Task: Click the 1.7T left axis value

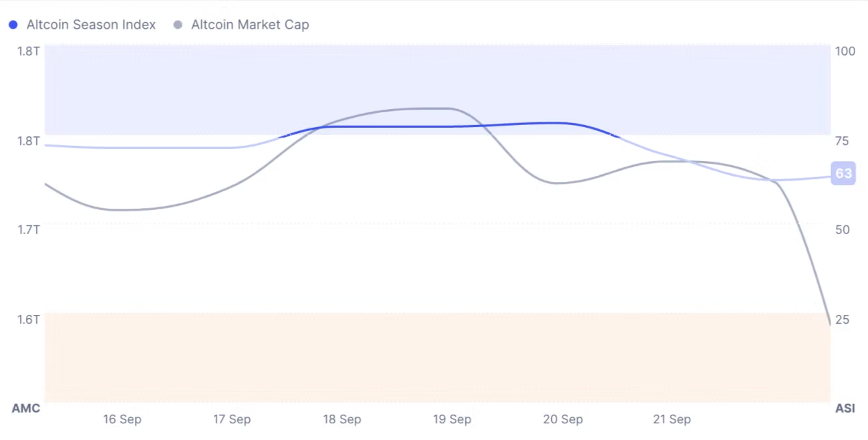Action: point(28,229)
